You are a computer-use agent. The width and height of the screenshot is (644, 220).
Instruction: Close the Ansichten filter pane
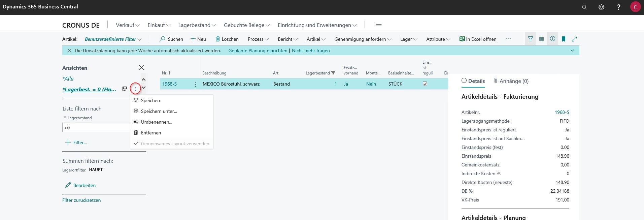pos(141,67)
